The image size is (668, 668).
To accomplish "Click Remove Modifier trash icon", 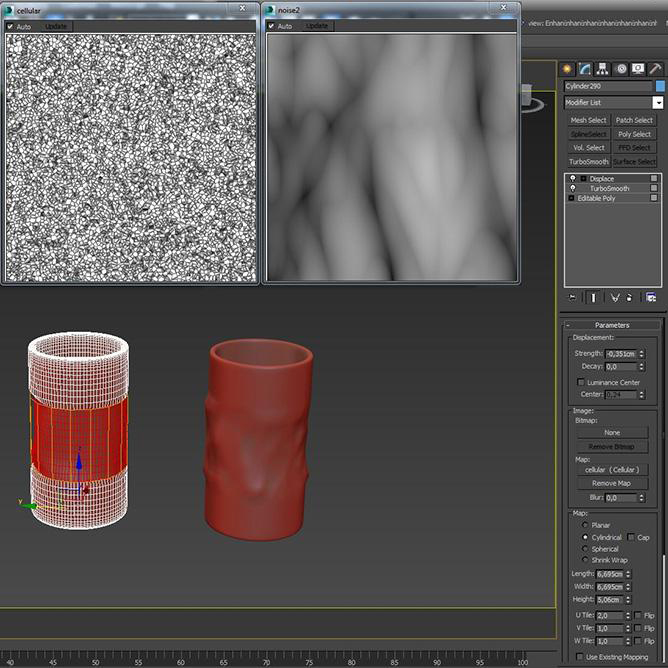I will pos(629,297).
